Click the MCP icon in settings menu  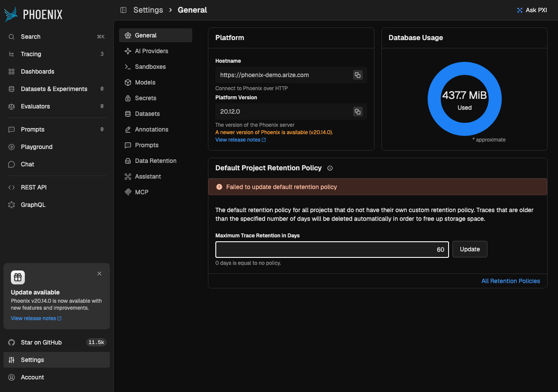128,192
